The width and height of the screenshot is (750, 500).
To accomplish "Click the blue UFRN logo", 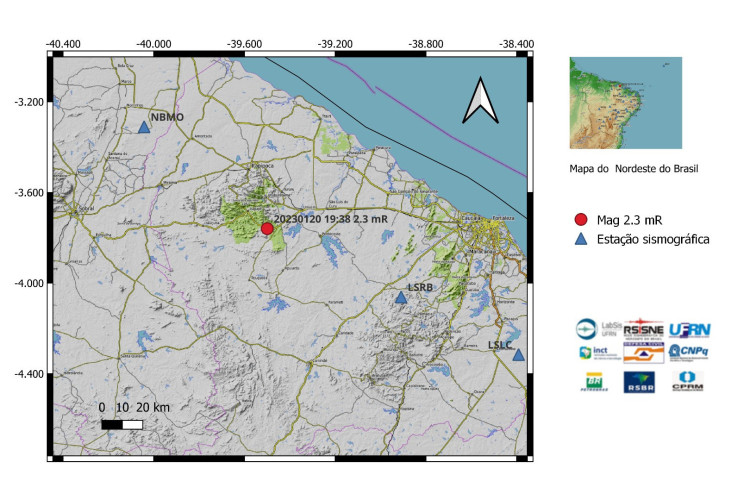I will point(690,329).
